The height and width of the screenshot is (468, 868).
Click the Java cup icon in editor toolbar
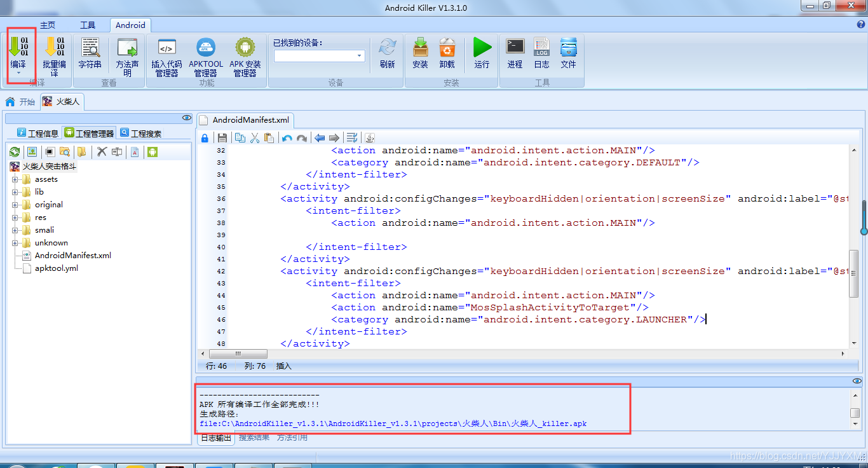tap(370, 138)
